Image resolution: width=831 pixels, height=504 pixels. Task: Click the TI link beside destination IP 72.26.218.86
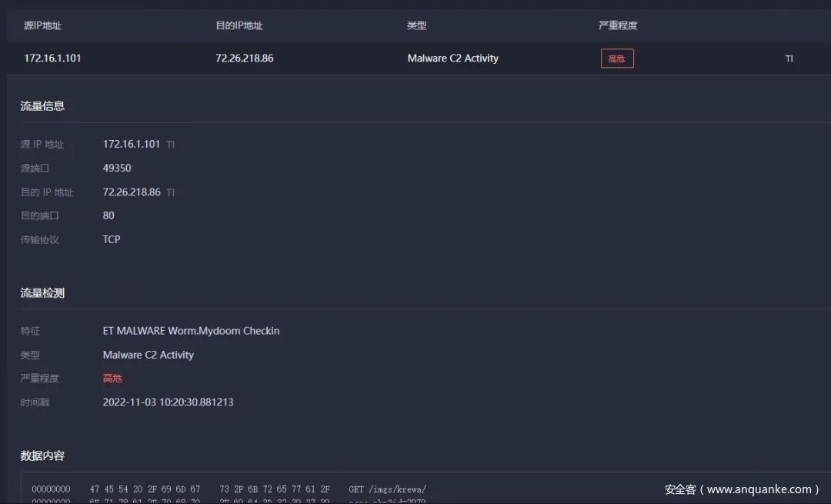point(170,192)
